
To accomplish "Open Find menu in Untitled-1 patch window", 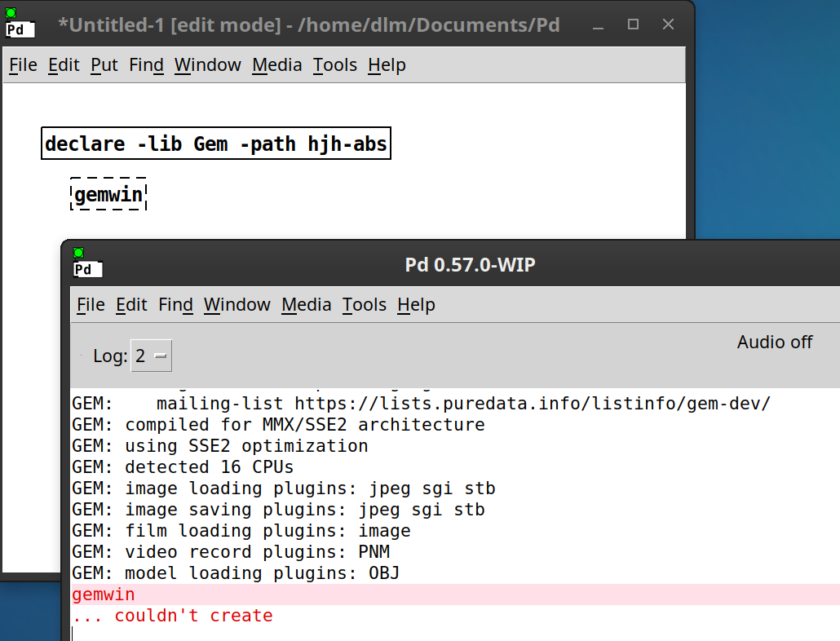I will (x=146, y=64).
